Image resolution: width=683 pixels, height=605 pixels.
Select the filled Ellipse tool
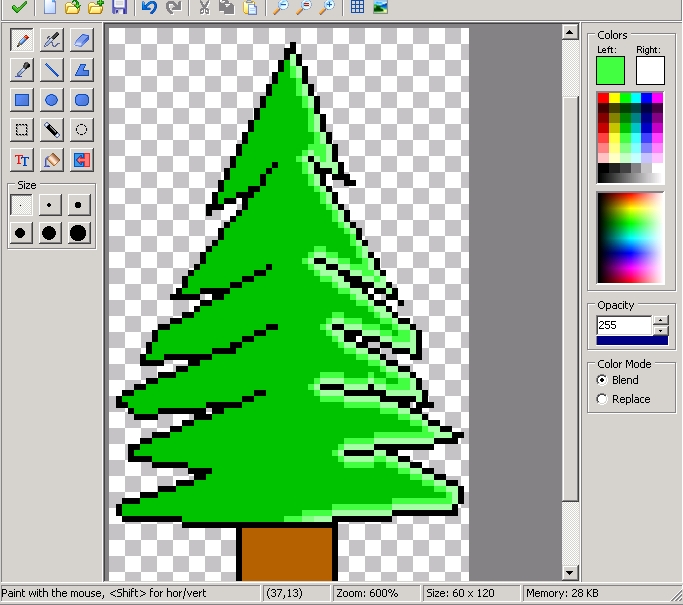pos(52,100)
